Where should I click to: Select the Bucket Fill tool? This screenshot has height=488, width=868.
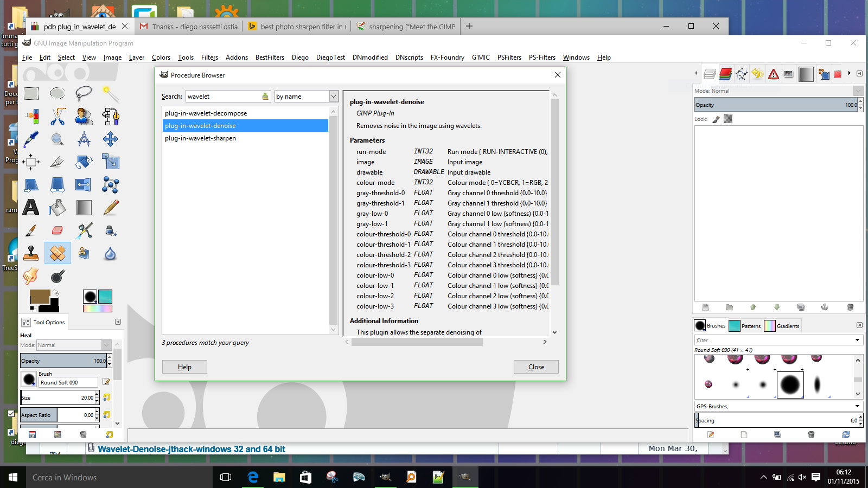point(58,207)
